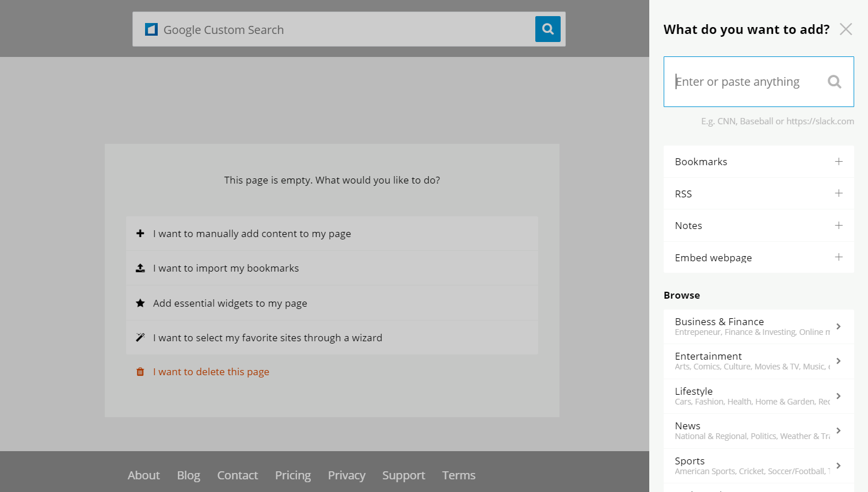
Task: Click the plus icon beside Embed webpage
Action: 839,257
